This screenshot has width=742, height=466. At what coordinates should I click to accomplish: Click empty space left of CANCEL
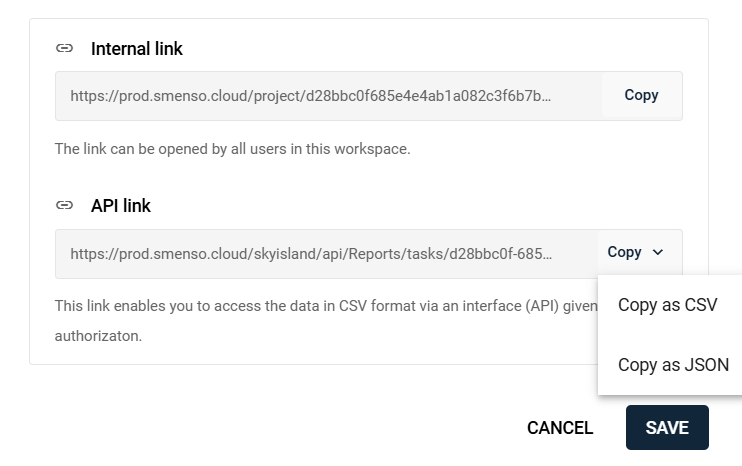300,428
